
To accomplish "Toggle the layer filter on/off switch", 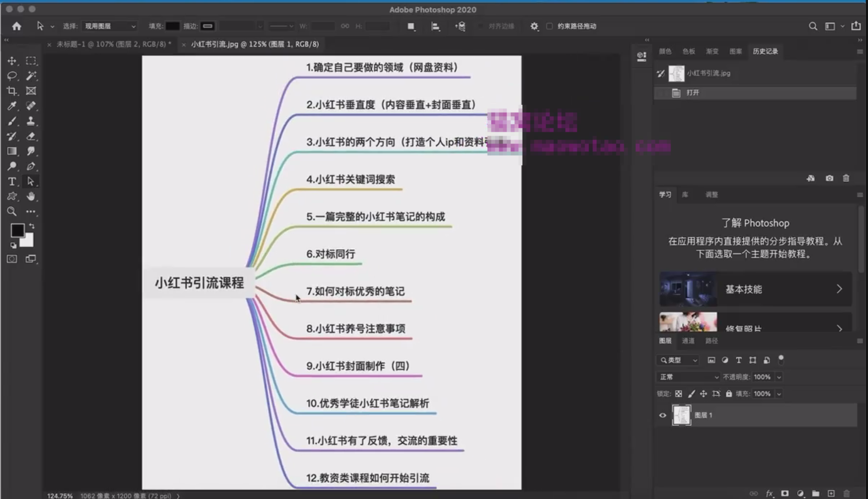I will pos(781,359).
